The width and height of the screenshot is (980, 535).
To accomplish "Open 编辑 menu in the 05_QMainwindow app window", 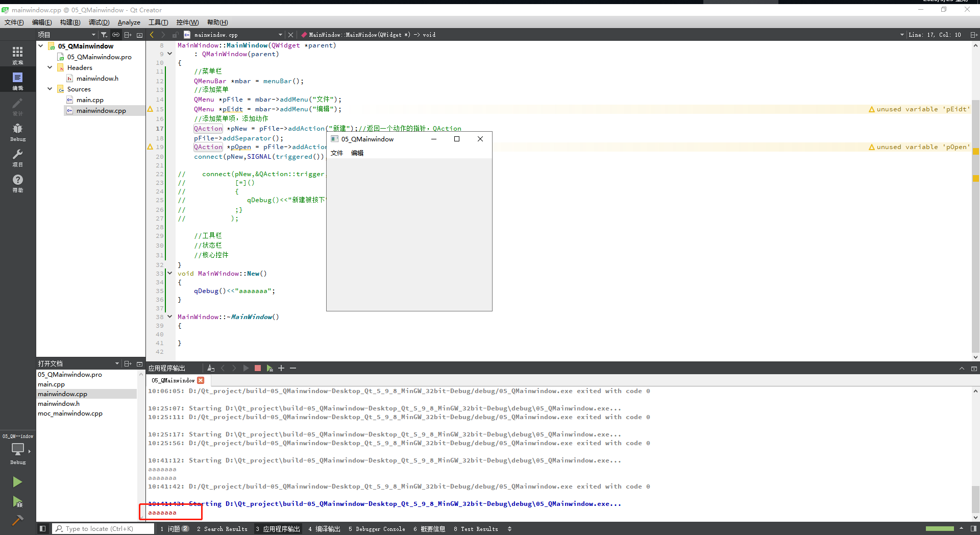I will (357, 153).
